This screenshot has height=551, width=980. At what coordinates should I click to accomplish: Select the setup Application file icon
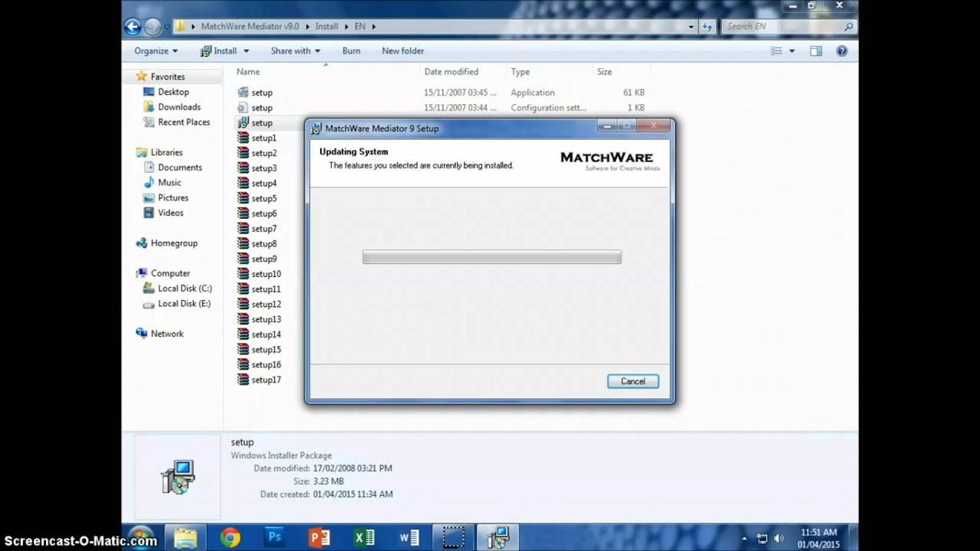pyautogui.click(x=243, y=93)
